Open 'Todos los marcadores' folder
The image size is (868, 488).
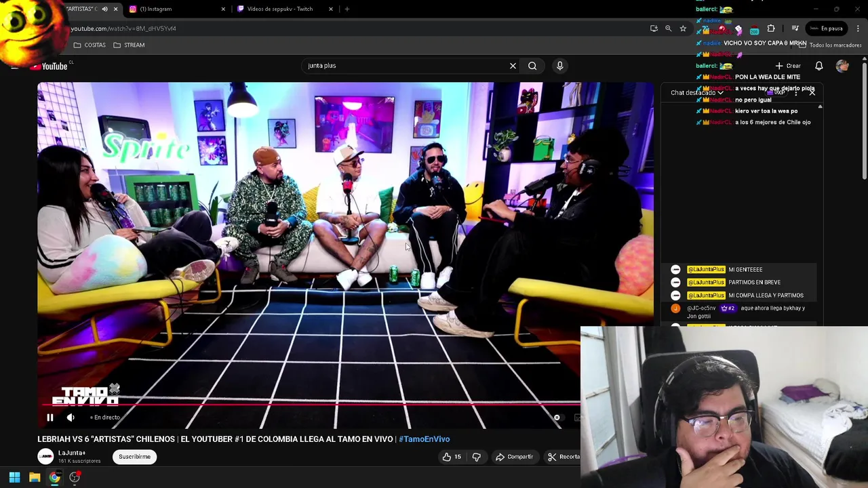830,45
